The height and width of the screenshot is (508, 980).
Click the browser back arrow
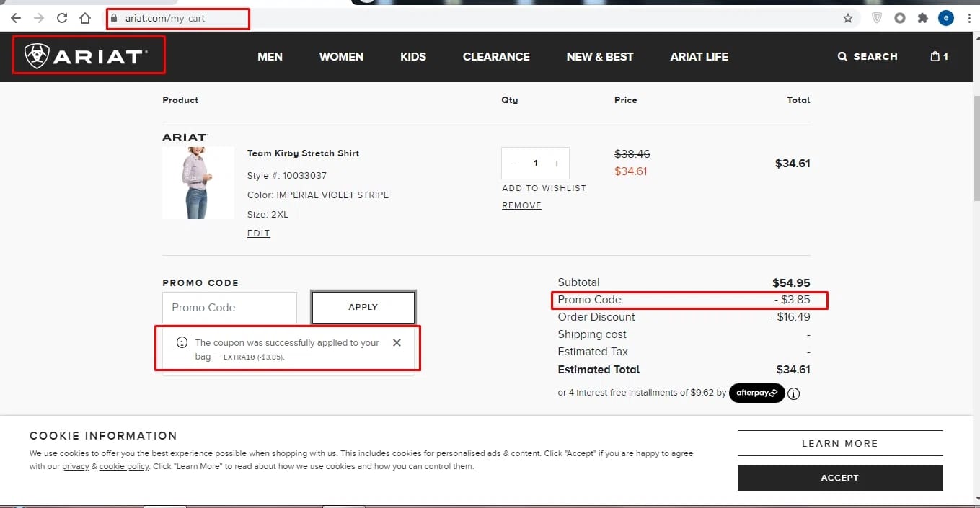[x=16, y=18]
